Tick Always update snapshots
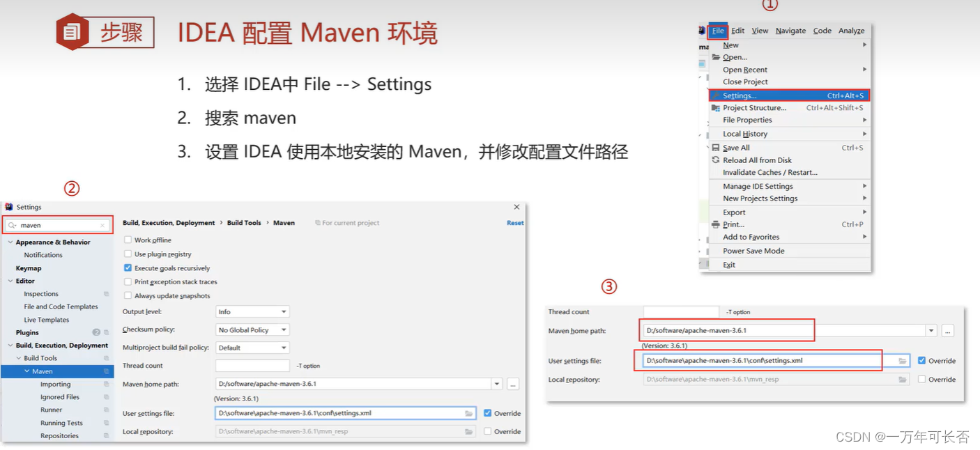 (128, 295)
